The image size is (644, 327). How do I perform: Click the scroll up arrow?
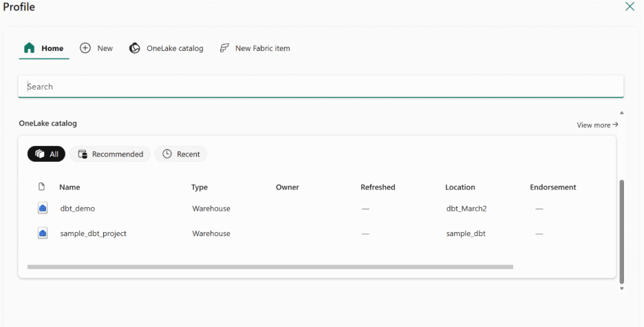[622, 113]
